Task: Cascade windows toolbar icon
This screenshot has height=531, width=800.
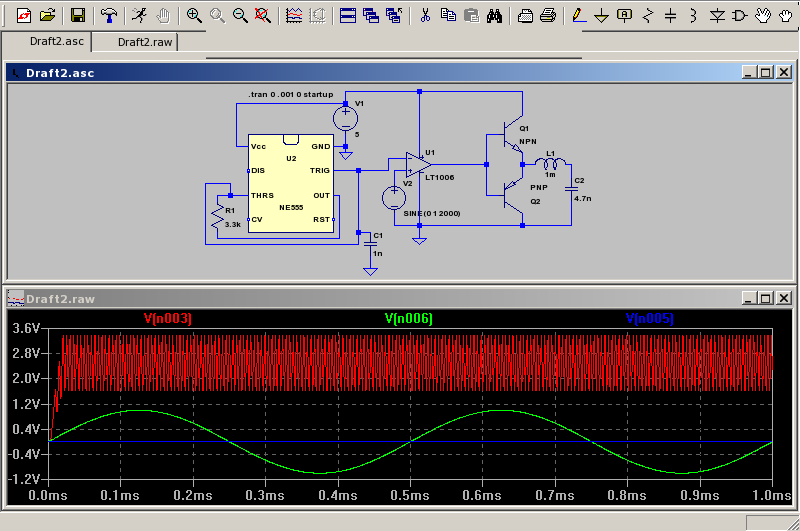Action: [371, 15]
